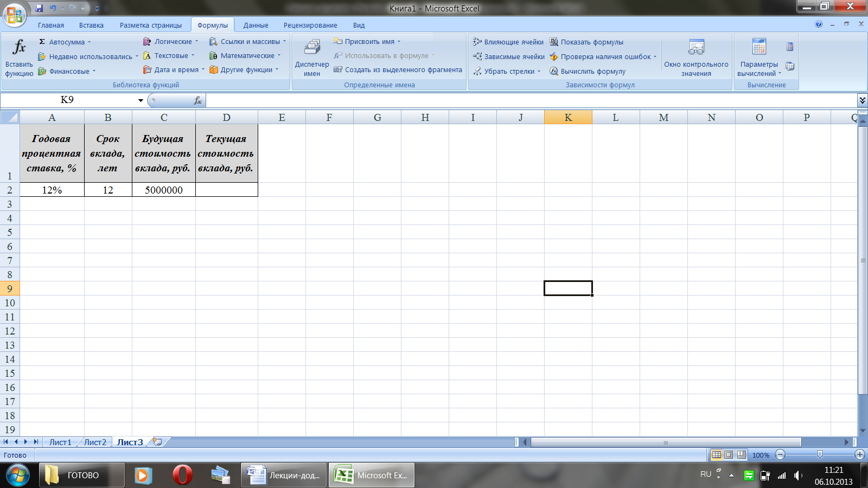The width and height of the screenshot is (868, 488).
Task: Click the Лекции-дод... taskbar button
Action: (284, 475)
